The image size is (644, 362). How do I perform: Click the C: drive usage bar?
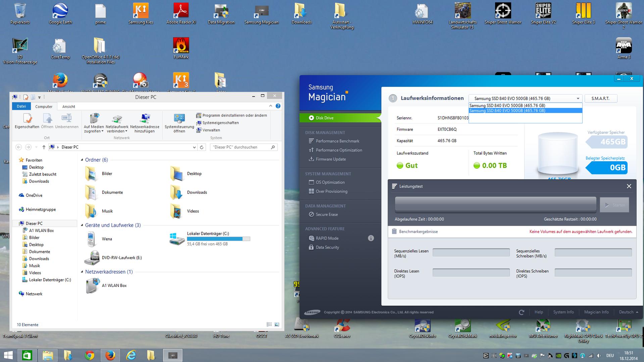pos(218,239)
